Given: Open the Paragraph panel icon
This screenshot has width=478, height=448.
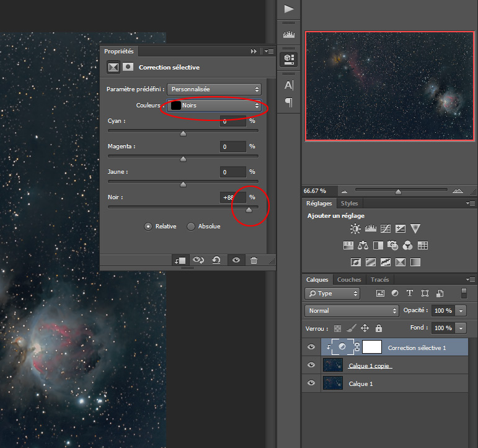Looking at the screenshot, I should pyautogui.click(x=289, y=102).
